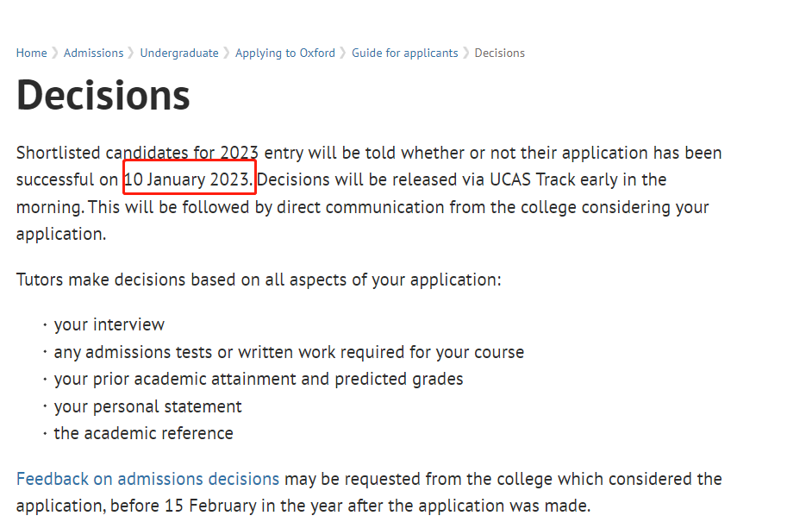The height and width of the screenshot is (522, 812).
Task: Click the chevron separator after Undergraduate
Action: 227,53
